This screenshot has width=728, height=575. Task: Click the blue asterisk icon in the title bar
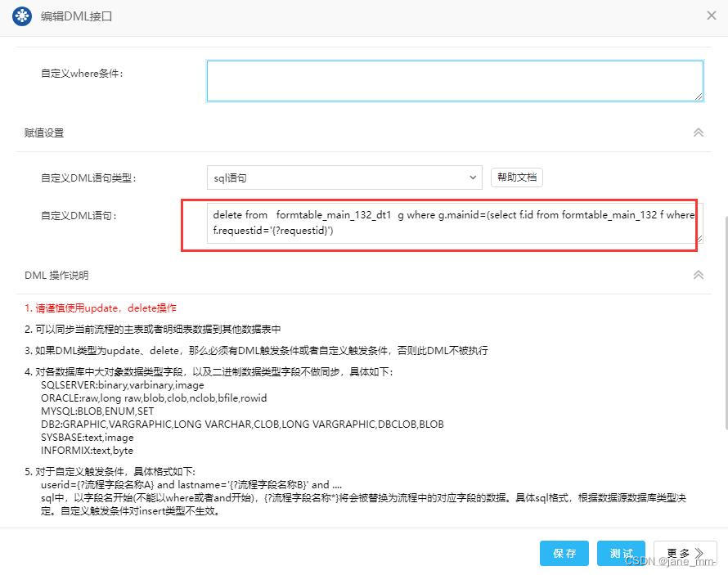[x=21, y=16]
